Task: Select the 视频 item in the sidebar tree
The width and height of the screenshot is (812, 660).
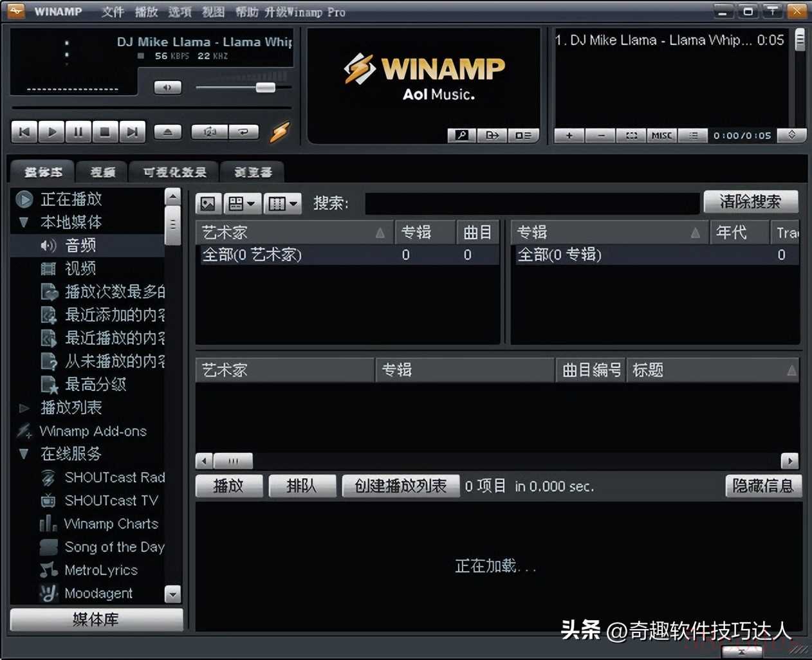Action: click(80, 268)
